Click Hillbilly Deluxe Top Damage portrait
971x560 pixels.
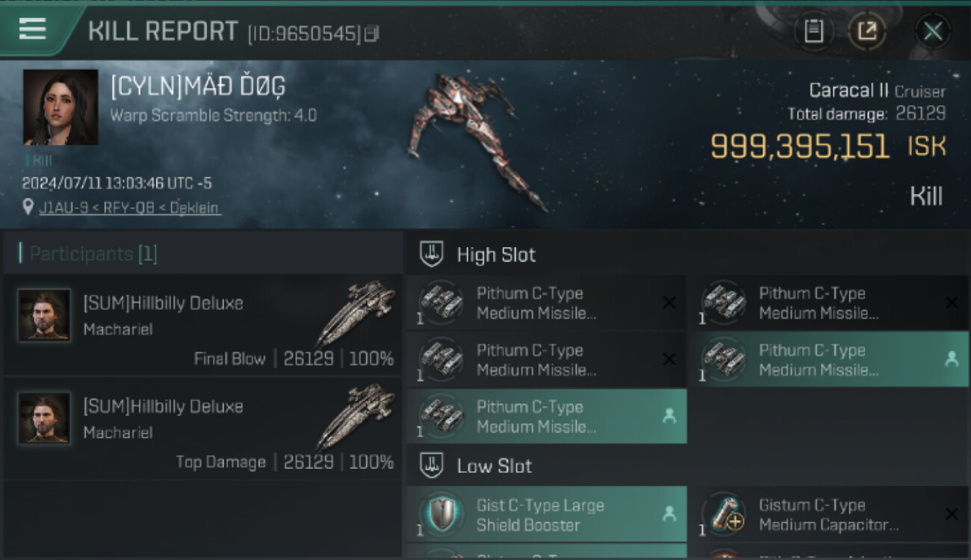click(45, 418)
